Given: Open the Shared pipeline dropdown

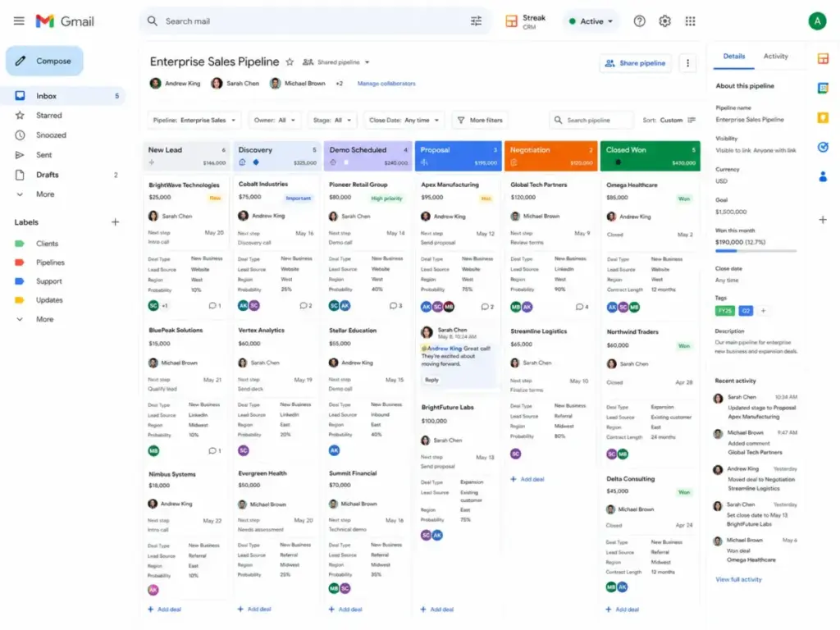Looking at the screenshot, I should 337,62.
